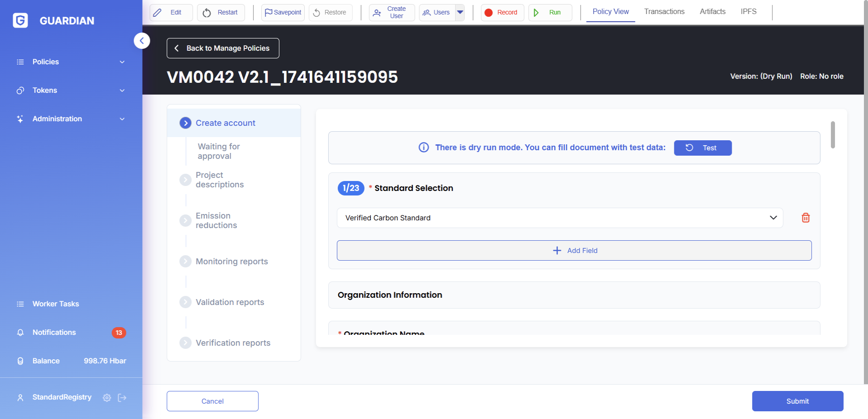Switch to the Artifacts tab
The width and height of the screenshot is (868, 419).
click(x=712, y=12)
